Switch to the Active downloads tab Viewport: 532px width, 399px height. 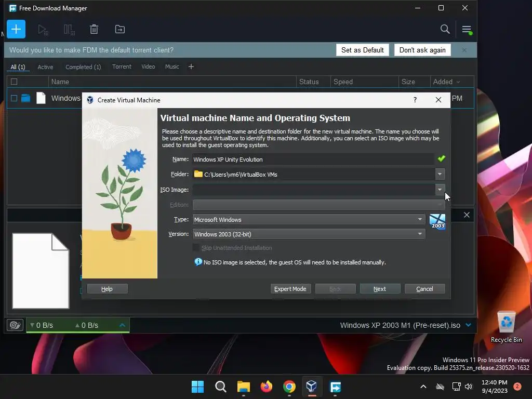[x=45, y=67]
